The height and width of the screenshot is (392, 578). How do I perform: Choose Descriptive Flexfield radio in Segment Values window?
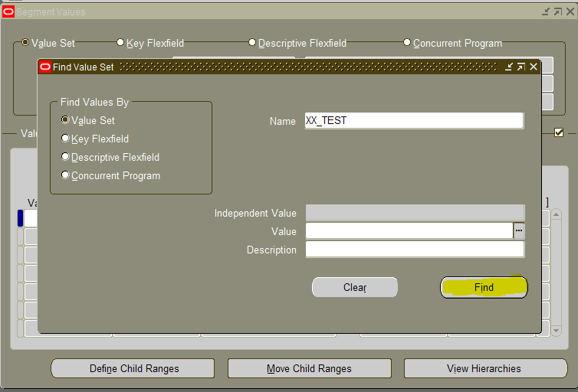coord(252,42)
